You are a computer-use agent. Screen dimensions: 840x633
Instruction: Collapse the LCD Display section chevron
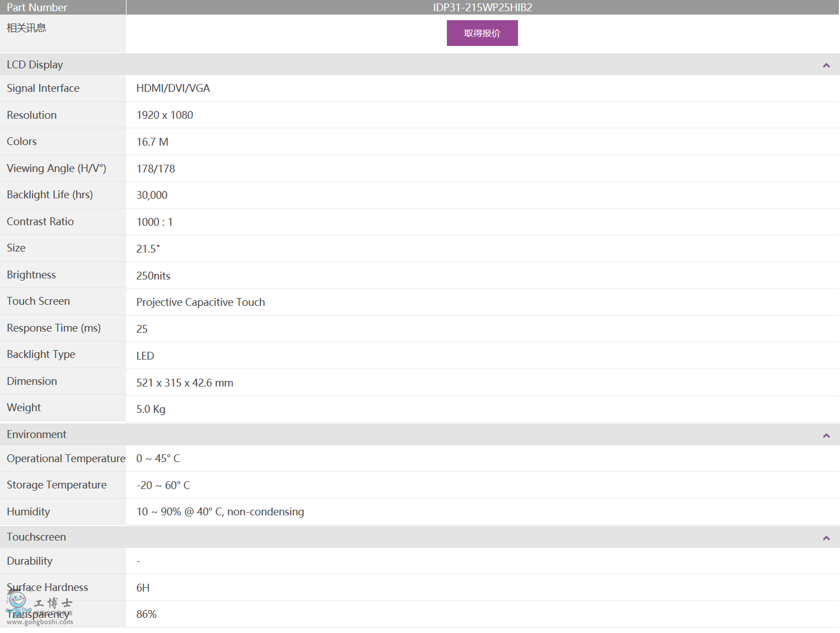coord(826,66)
